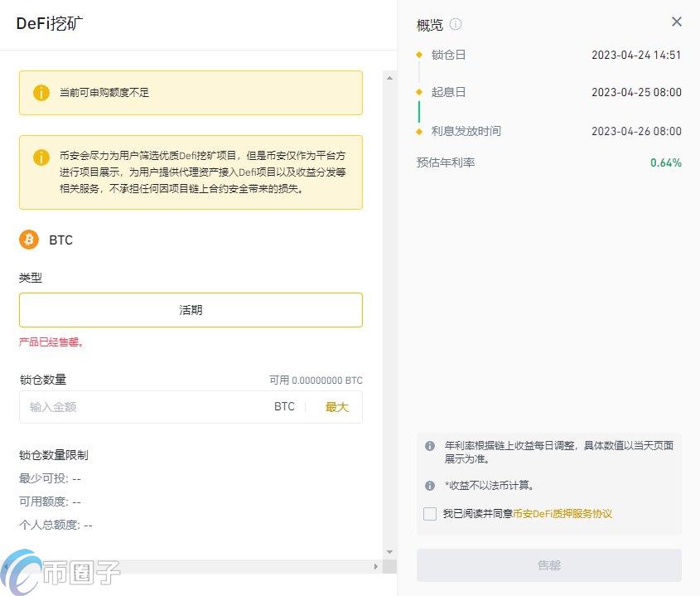This screenshot has width=700, height=596.
Task: Check the 我已阅读并同意 agreement checkbox
Action: pyautogui.click(x=430, y=513)
